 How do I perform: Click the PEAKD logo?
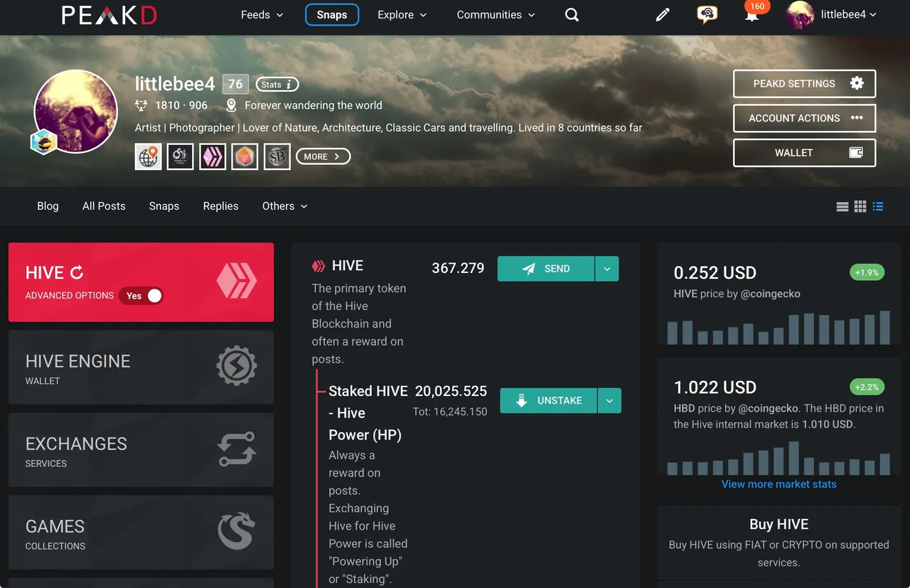click(x=109, y=15)
